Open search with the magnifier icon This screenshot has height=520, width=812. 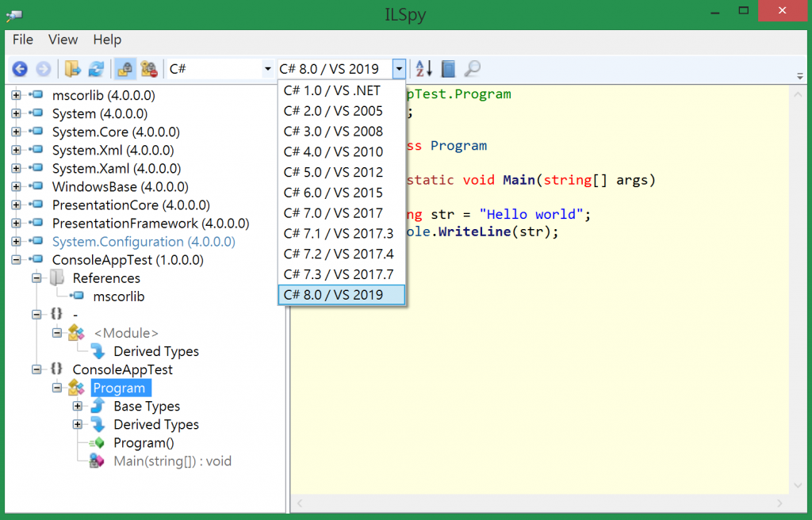click(x=473, y=69)
